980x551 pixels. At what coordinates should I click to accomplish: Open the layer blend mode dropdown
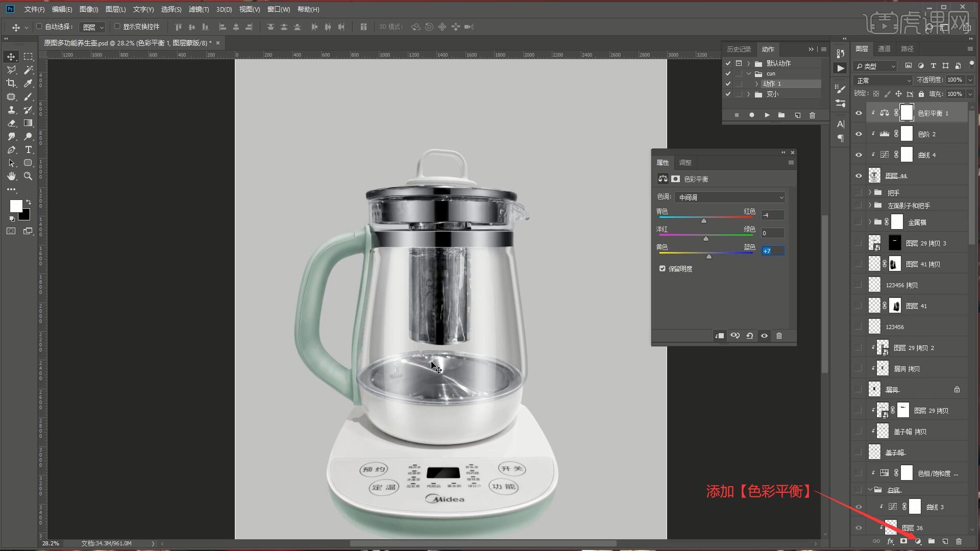883,81
